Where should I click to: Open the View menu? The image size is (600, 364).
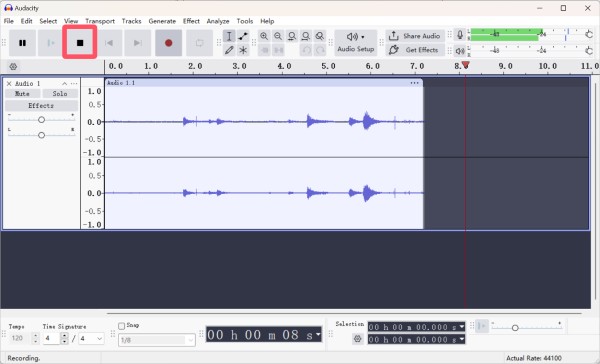(x=71, y=21)
